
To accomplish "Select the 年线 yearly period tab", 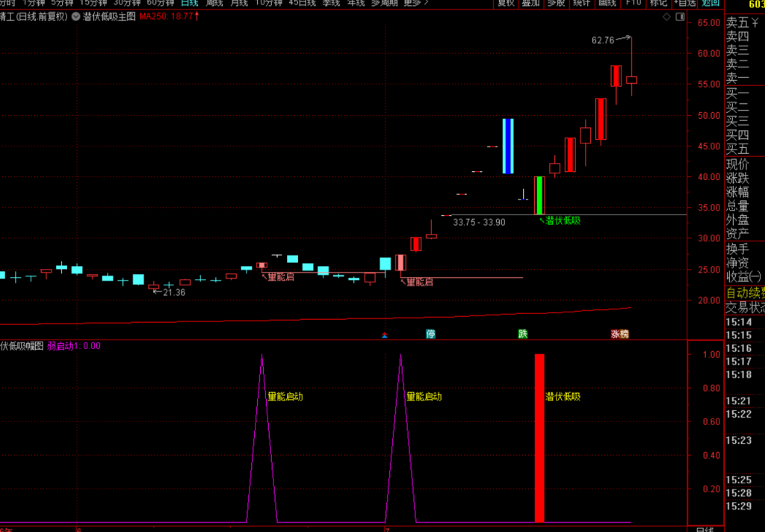I will tap(356, 3).
